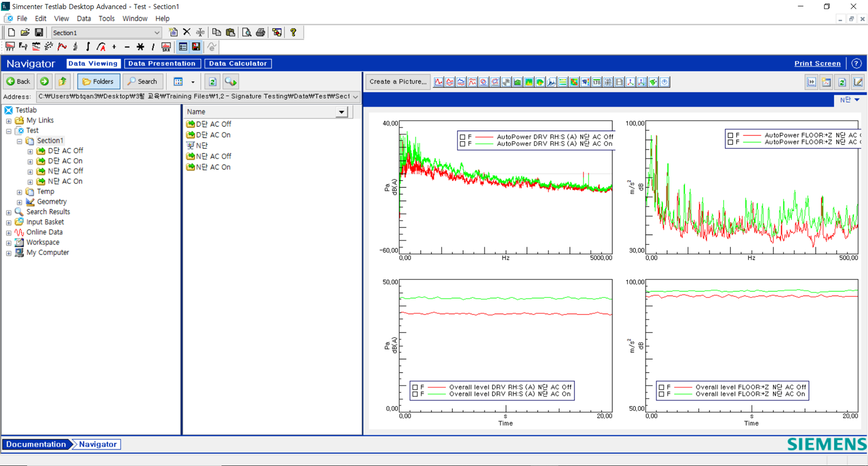868x466 pixels.
Task: Select the derivative d/dt tool
Action: pyautogui.click(x=76, y=46)
